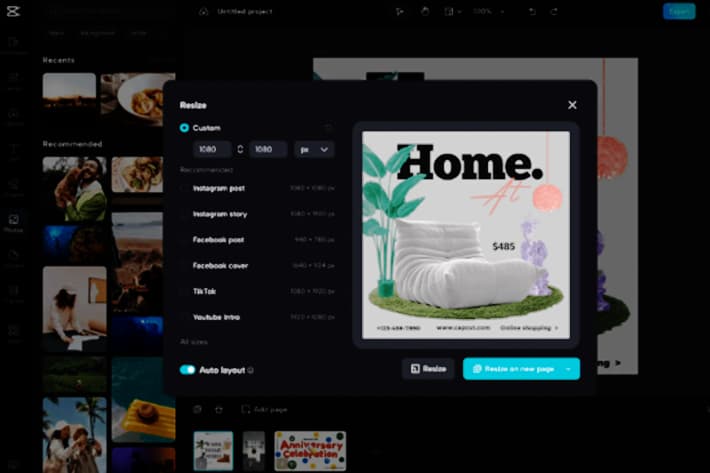The width and height of the screenshot is (710, 473).
Task: Open the px unit dropdown
Action: (x=314, y=149)
